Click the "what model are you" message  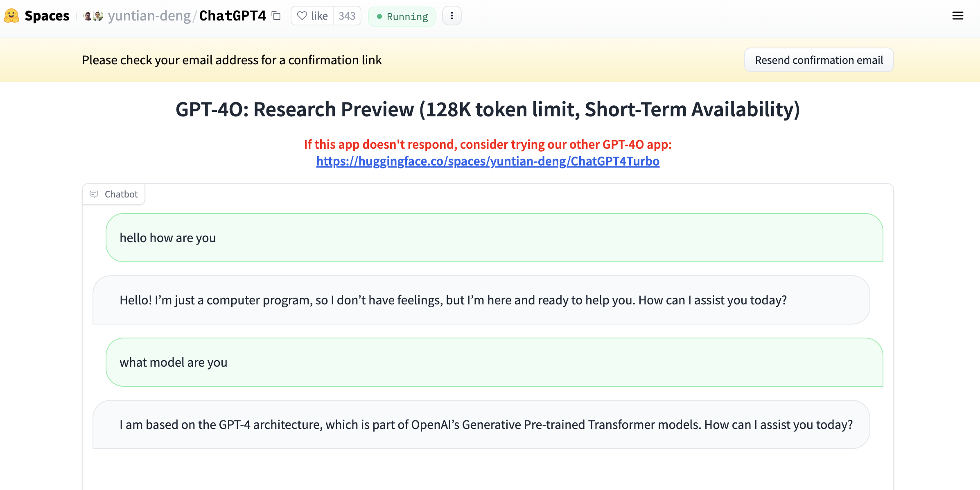[x=174, y=363]
